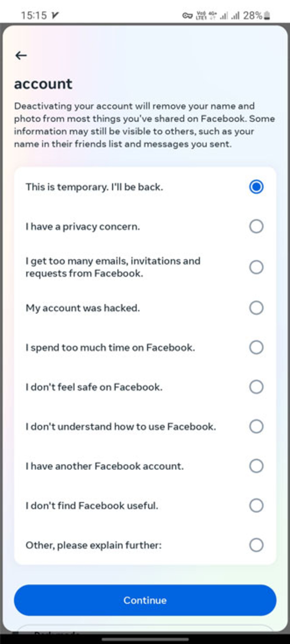The width and height of the screenshot is (290, 644).
Task: Tap the home gesture bar at bottom
Action: pos(145,639)
